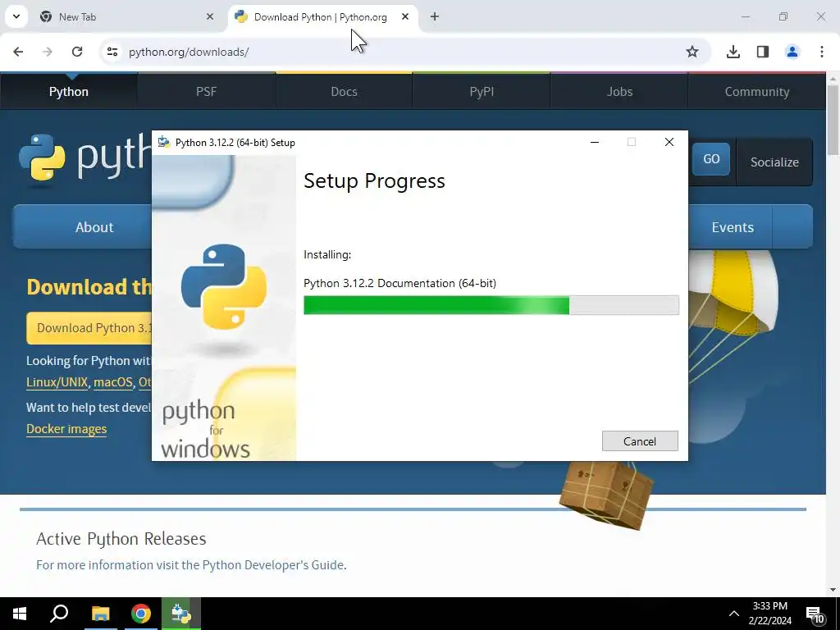Open the Docs top navigation item

[344, 92]
